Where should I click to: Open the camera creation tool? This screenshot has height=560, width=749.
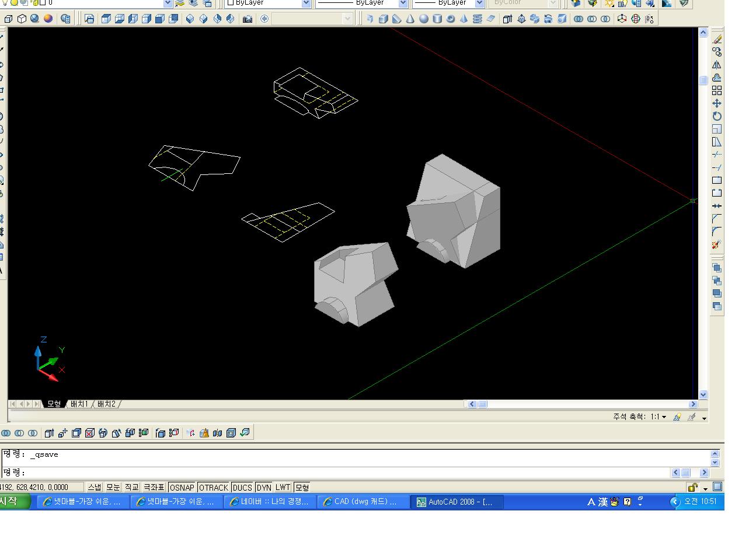(x=248, y=19)
